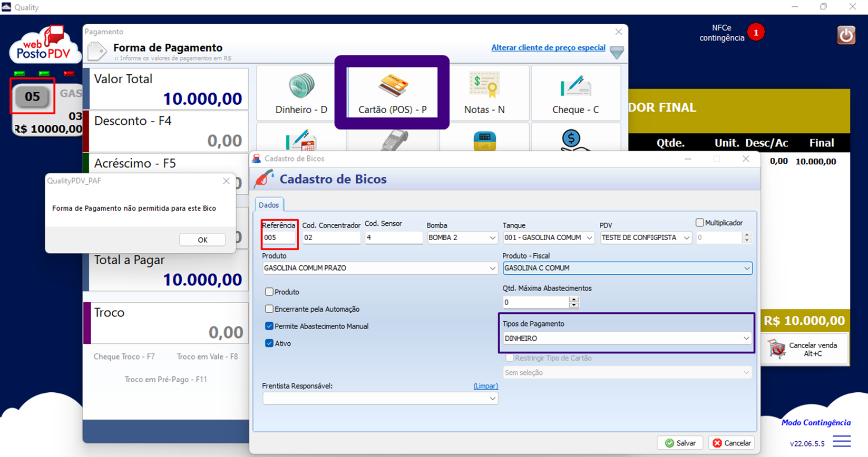
Task: Enable the Multiplicador checkbox
Action: point(699,223)
